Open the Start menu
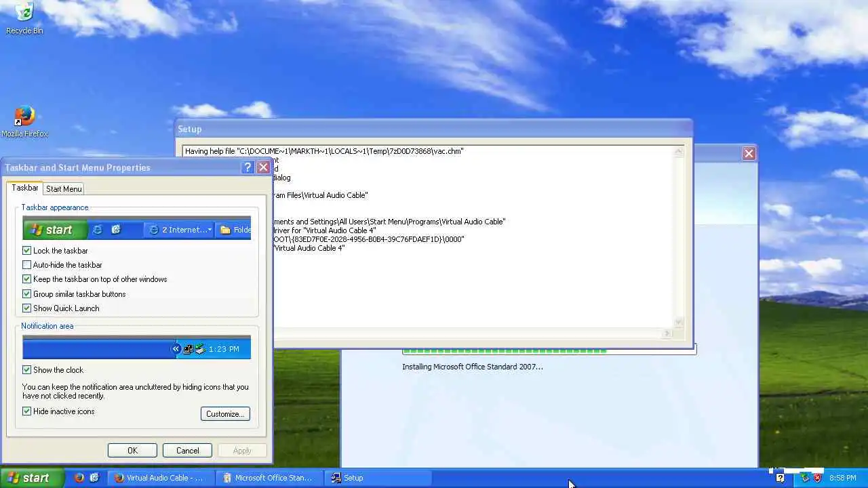This screenshot has height=488, width=868. pos(32,478)
